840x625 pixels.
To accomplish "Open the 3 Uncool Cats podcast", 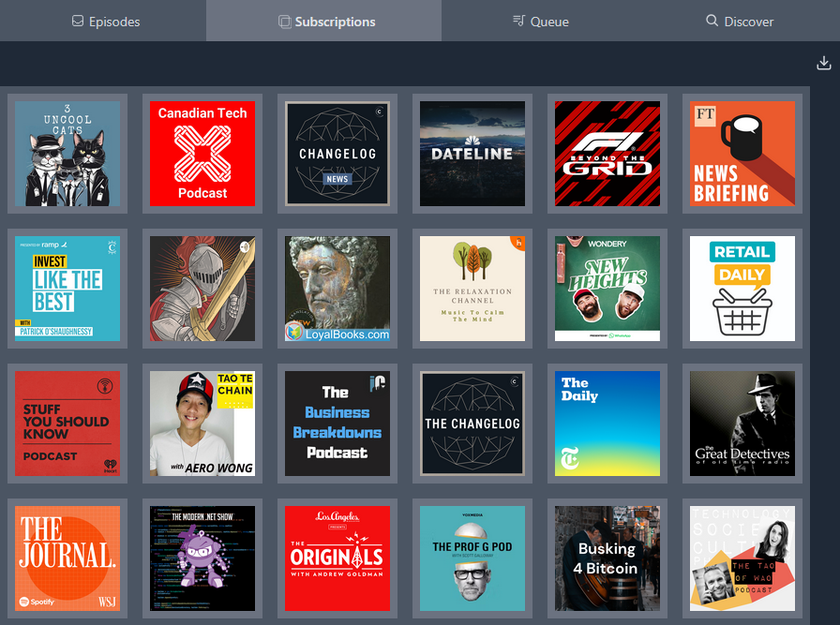I will pos(67,154).
